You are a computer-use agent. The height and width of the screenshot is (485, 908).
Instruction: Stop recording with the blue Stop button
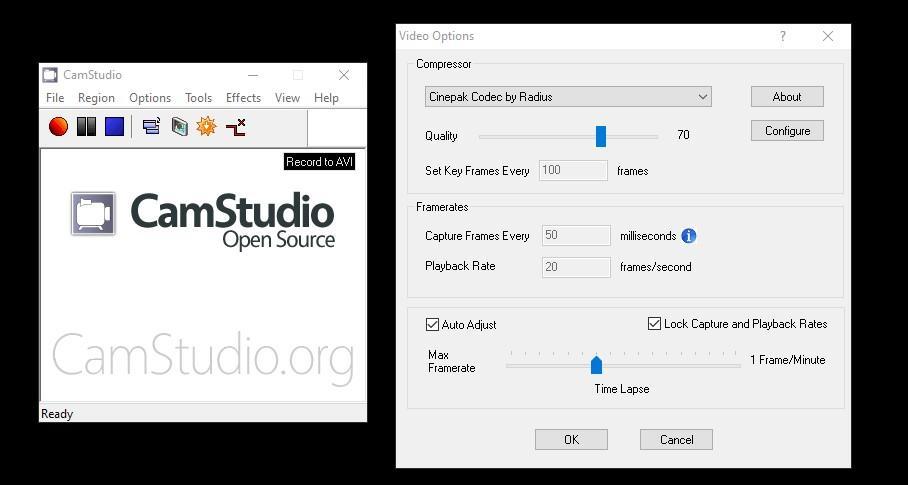[x=114, y=126]
